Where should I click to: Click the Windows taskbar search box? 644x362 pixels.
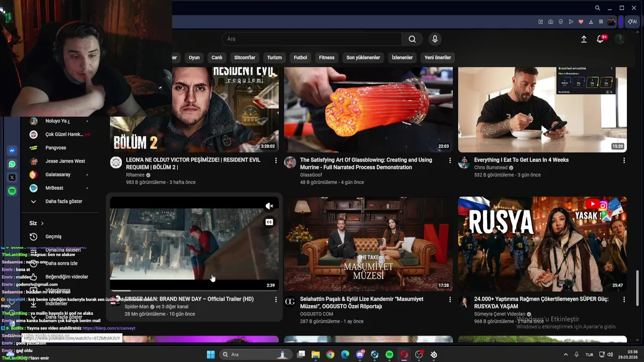pyautogui.click(x=256, y=354)
